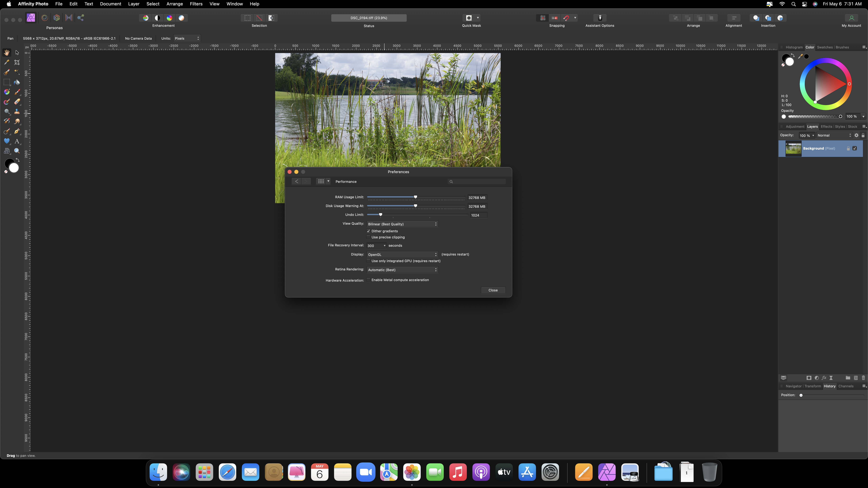This screenshot has height=488, width=868.
Task: Toggle Quick Mask button
Action: (469, 18)
